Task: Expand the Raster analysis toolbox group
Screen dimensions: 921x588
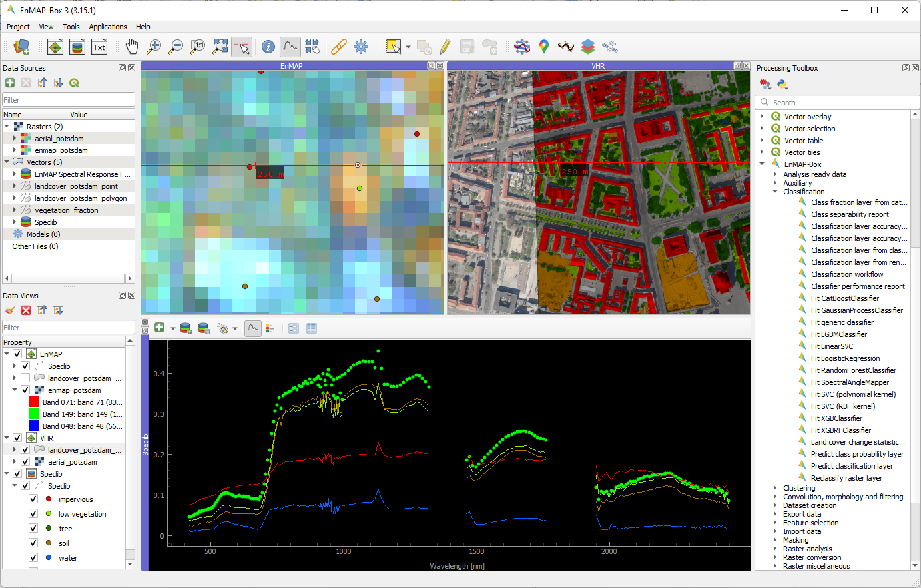Action: [x=775, y=549]
